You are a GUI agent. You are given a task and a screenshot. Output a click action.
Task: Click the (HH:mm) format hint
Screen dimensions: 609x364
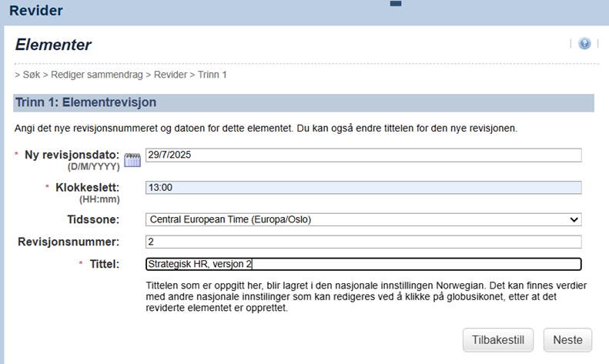pos(99,199)
